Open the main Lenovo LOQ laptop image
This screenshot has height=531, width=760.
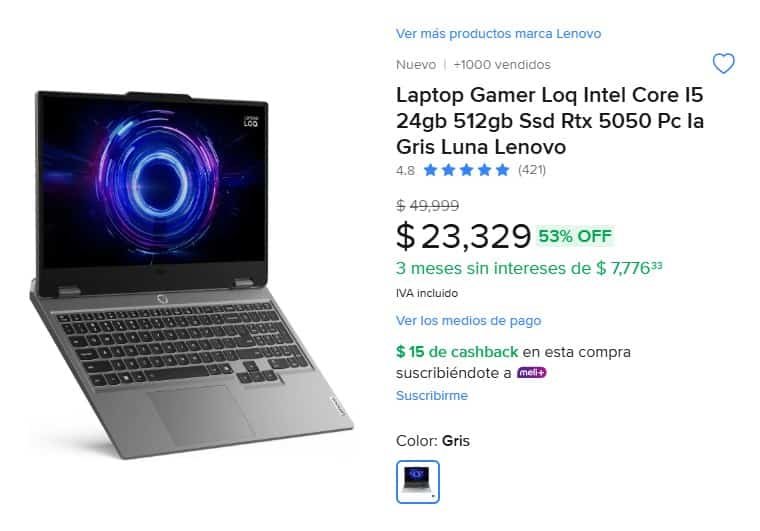[191, 274]
